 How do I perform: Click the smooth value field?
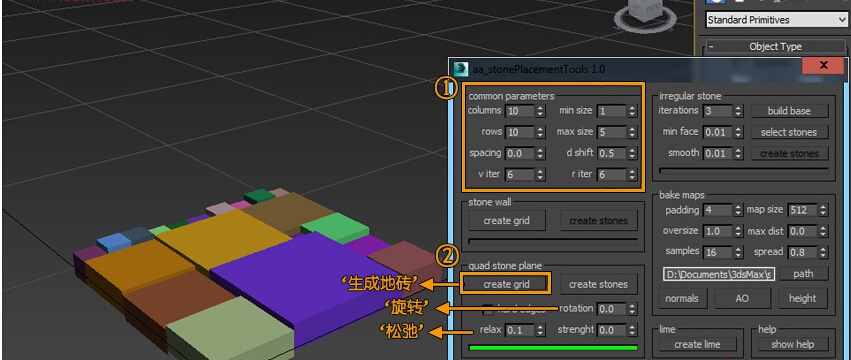[x=717, y=153]
